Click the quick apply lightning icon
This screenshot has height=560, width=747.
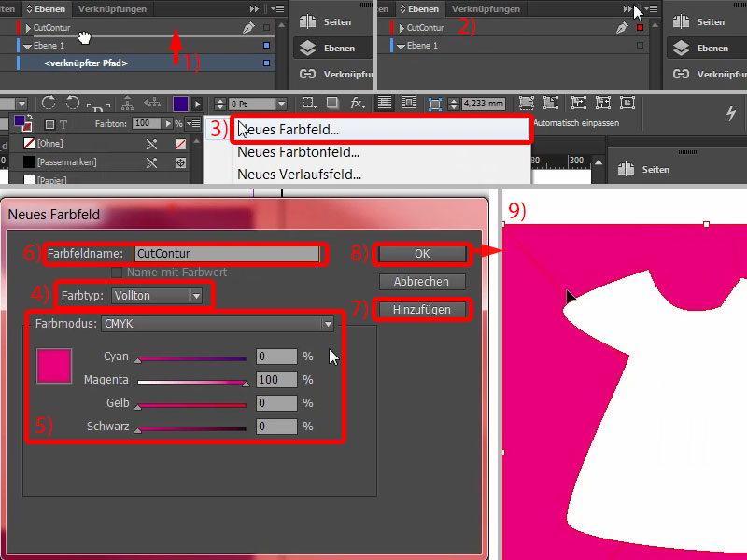731,113
